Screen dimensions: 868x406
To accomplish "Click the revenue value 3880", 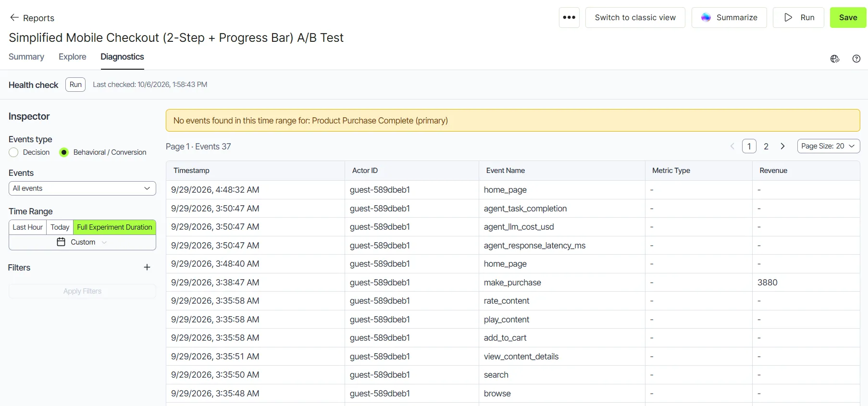I will point(767,283).
